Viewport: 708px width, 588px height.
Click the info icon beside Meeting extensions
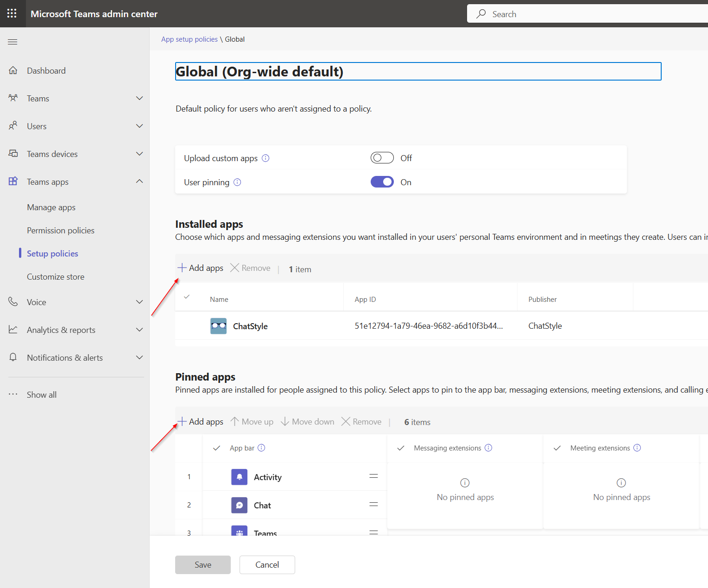pyautogui.click(x=637, y=448)
